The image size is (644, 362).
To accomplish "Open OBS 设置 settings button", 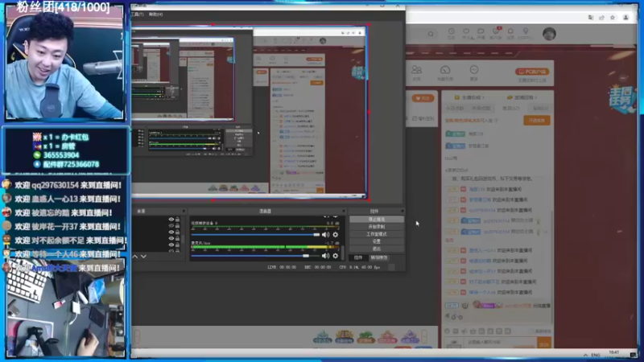I will [x=376, y=241].
